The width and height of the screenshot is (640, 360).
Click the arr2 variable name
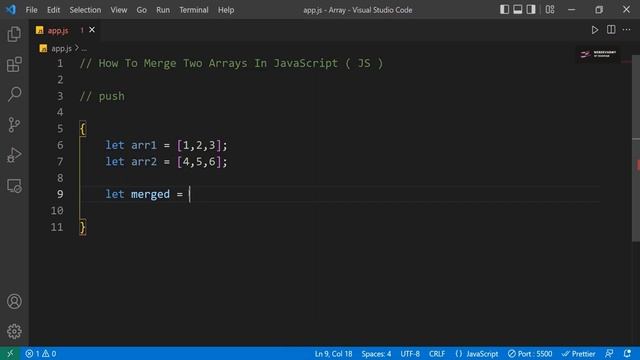[x=144, y=161]
